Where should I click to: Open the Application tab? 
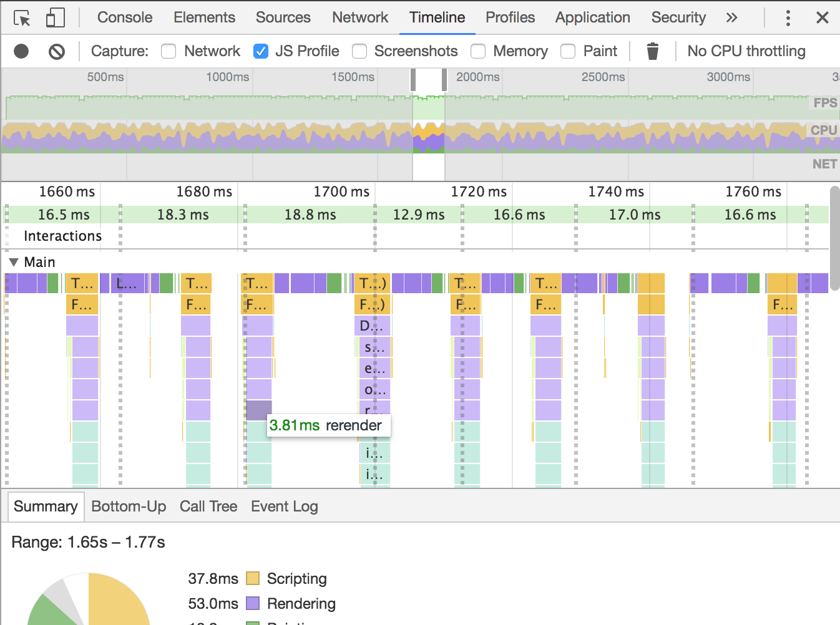pyautogui.click(x=593, y=17)
